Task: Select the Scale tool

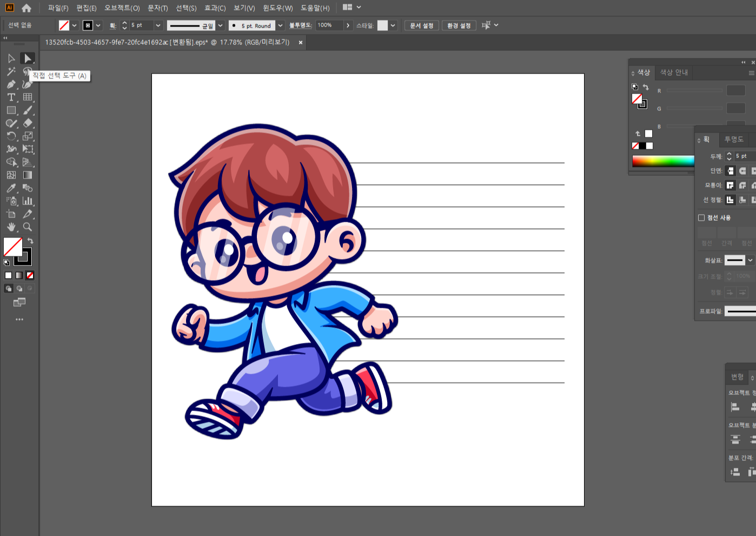Action: tap(28, 136)
